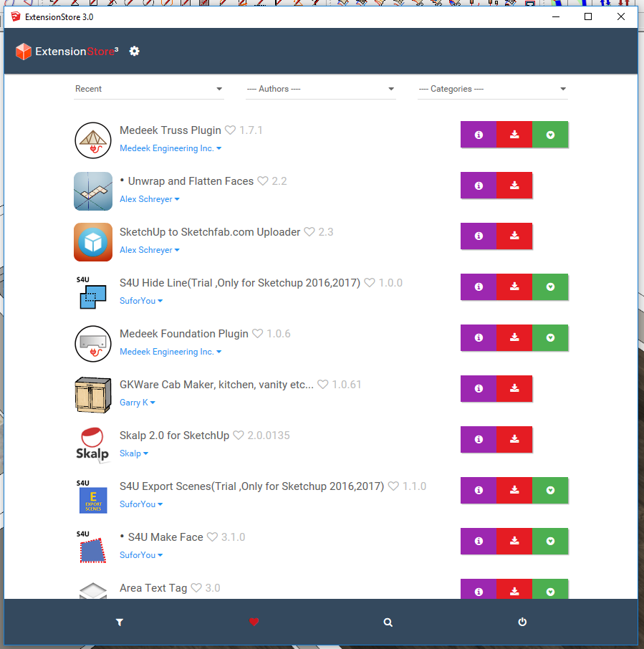Image resolution: width=644 pixels, height=649 pixels.
Task: Click green install button for Medeek Truss Plugin
Action: coord(550,135)
